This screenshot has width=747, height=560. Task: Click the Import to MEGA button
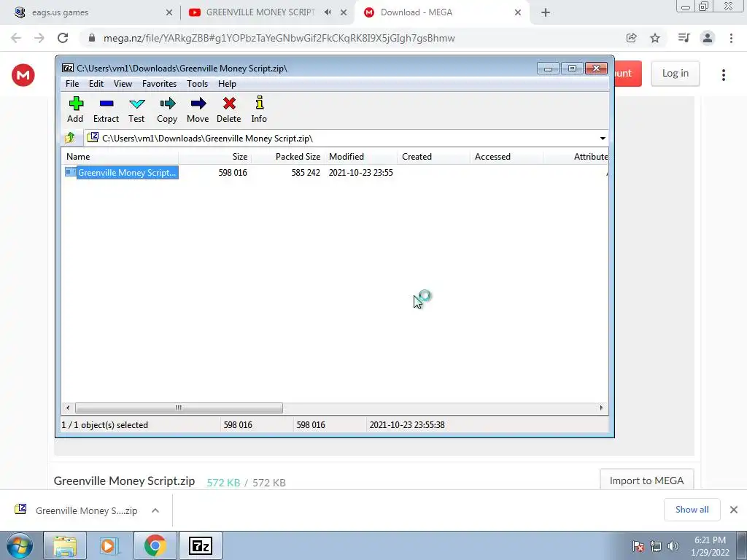646,480
